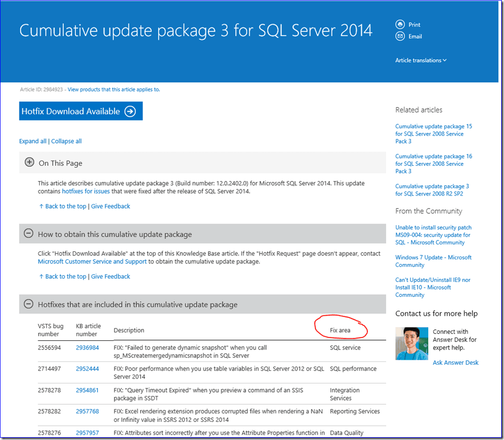Click the Reporting Services fix area cell
504x440 pixels.
[x=355, y=412]
